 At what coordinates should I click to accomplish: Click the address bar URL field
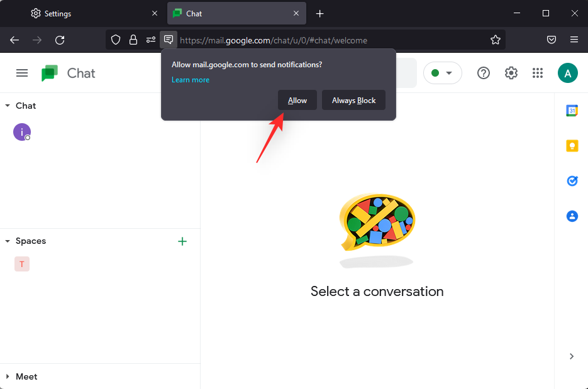pos(327,40)
